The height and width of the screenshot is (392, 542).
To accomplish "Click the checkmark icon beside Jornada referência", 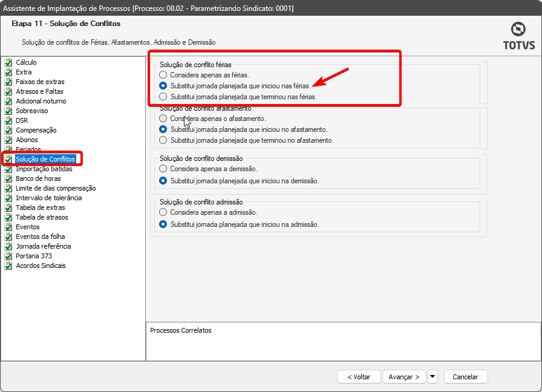I will (8, 246).
